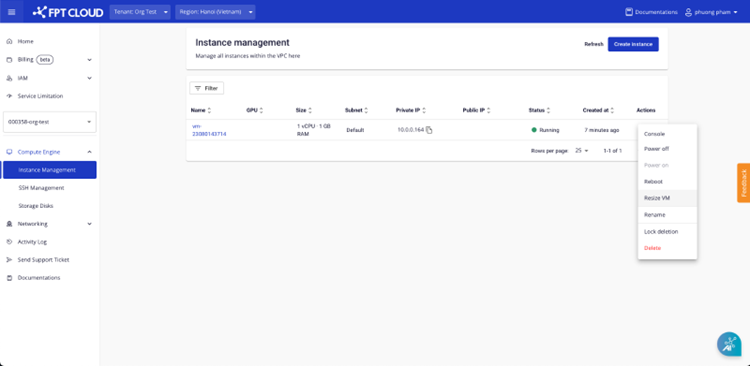
Task: Click the '7 minutes ago' cell
Action: tap(602, 130)
